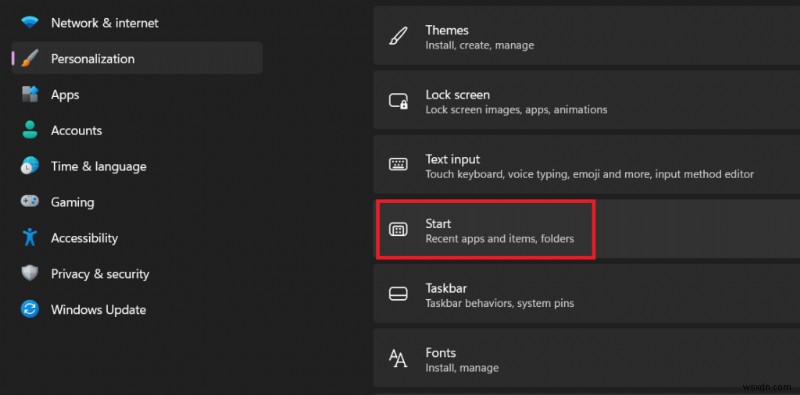
Task: Open the Text input settings card
Action: (587, 164)
